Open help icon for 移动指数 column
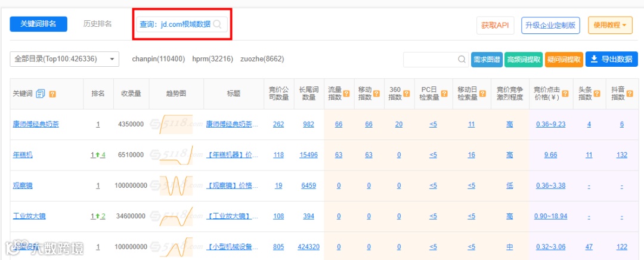Screen dimensions: 644x260 [x=376, y=93]
